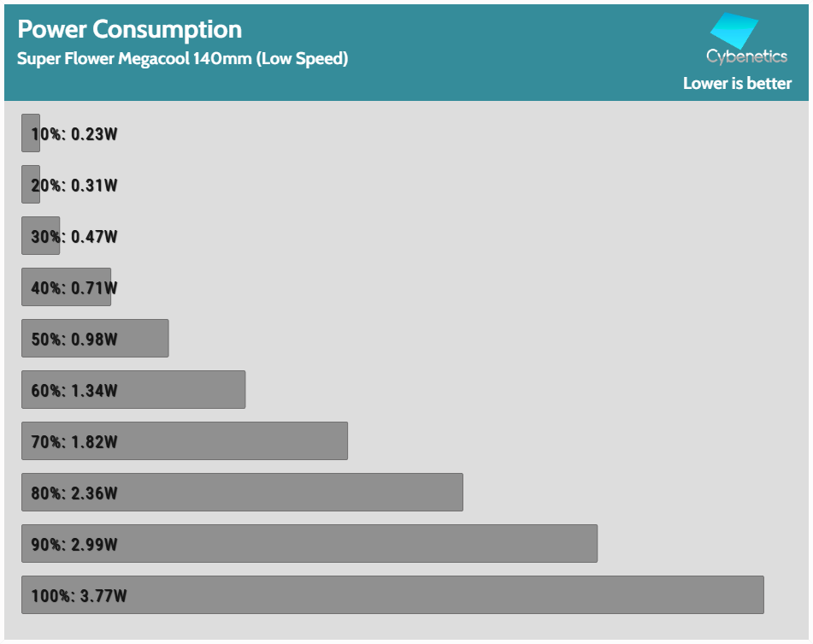Click the 90%: 2.99W label text
The height and width of the screenshot is (644, 813).
(x=74, y=545)
